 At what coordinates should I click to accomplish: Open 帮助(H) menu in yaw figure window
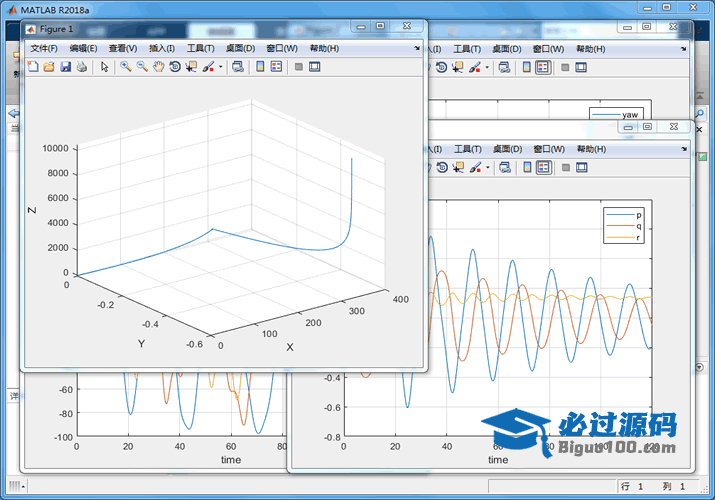click(x=591, y=49)
